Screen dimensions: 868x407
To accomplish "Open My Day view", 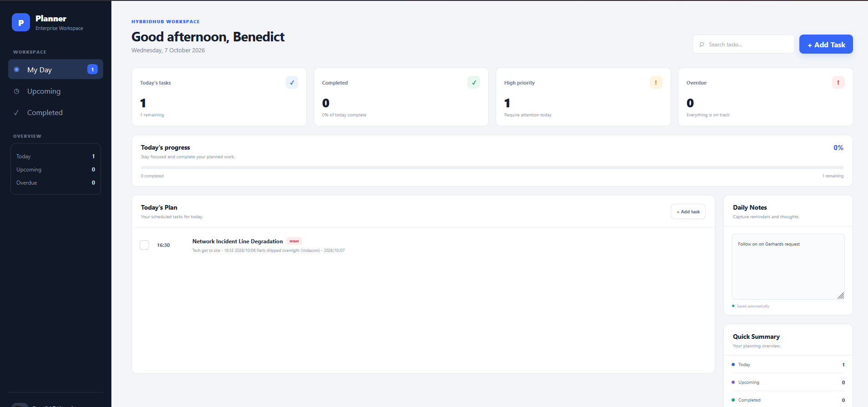I will coord(55,69).
